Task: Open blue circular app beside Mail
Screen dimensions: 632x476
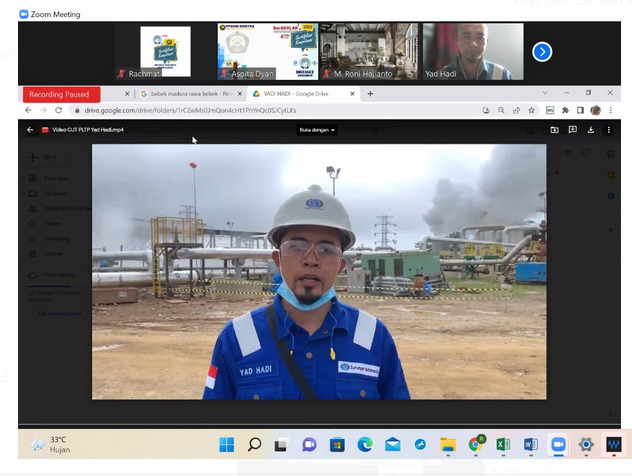Action: point(420,445)
